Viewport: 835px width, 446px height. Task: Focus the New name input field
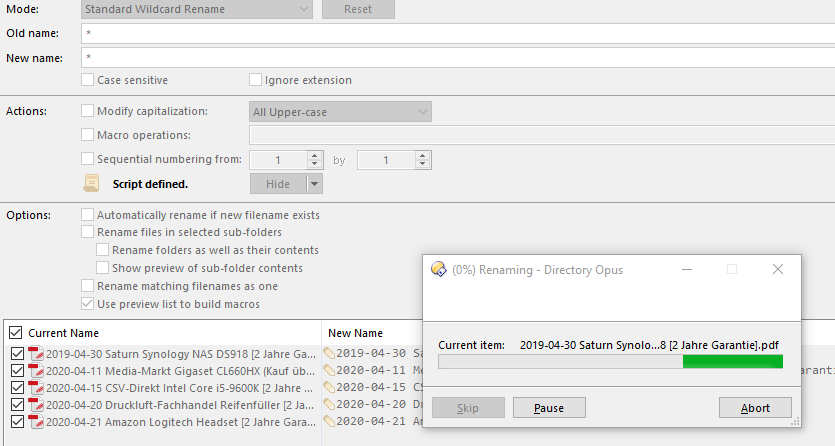458,57
